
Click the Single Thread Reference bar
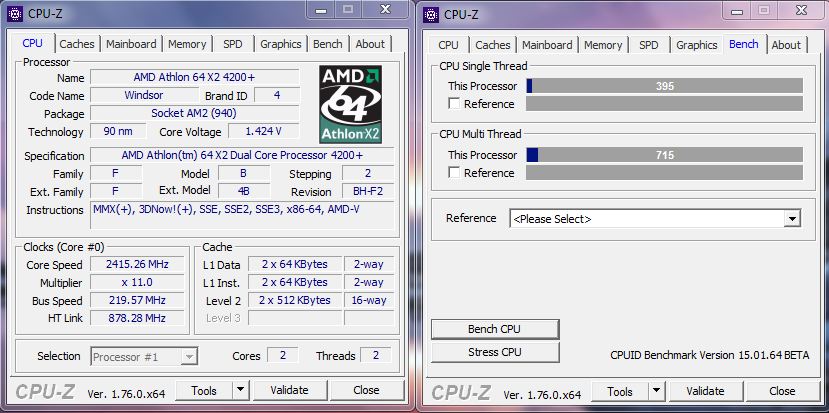pos(665,104)
